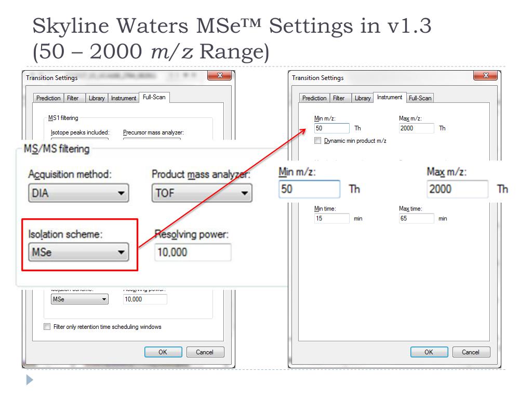Image resolution: width=532 pixels, height=399 pixels.
Task: Focus the small 10,000 field beside small MSe dropdown
Action: 145,299
